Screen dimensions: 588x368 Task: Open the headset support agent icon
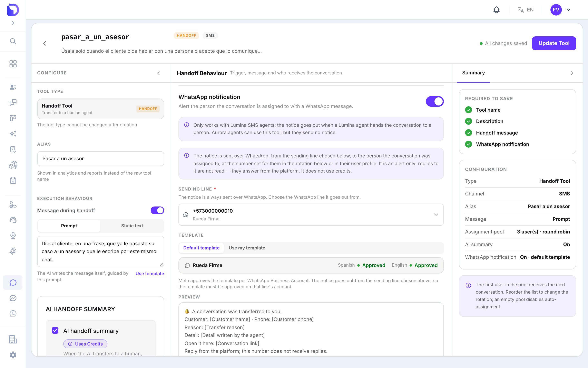[x=13, y=220]
